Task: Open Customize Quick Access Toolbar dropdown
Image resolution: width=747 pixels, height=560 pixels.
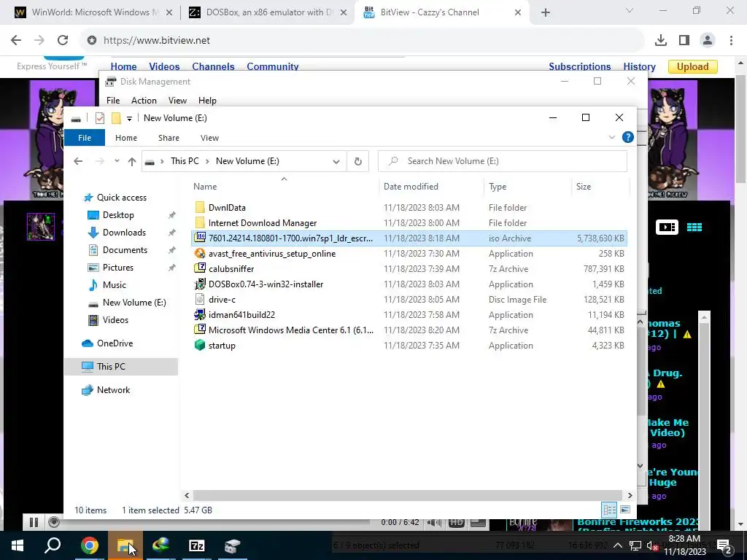Action: tap(129, 119)
